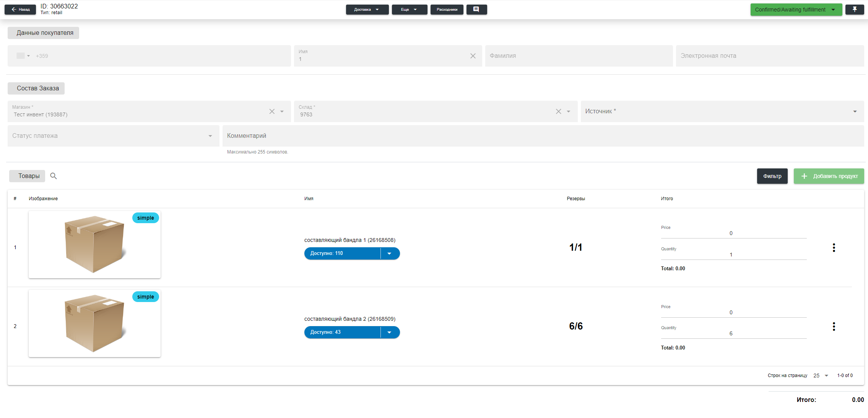This screenshot has height=418, width=868.
Task: Click the second product box thumbnail
Action: 94,323
